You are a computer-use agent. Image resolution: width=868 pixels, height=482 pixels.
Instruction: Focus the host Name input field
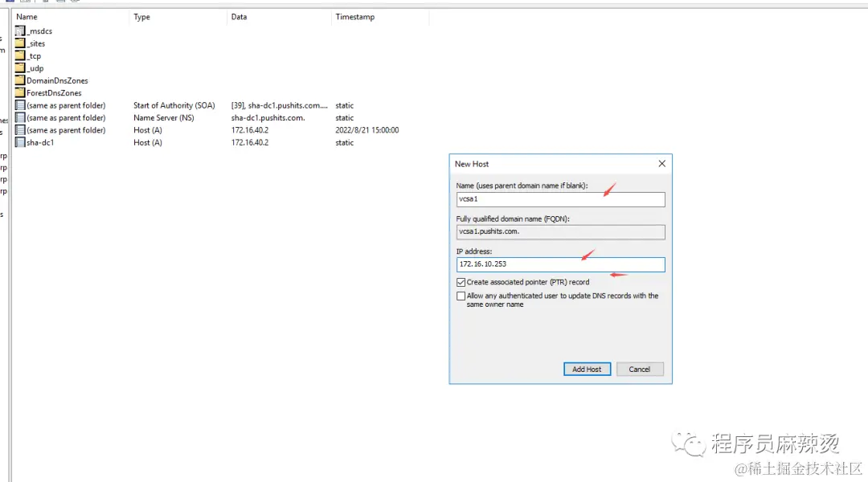(x=560, y=199)
